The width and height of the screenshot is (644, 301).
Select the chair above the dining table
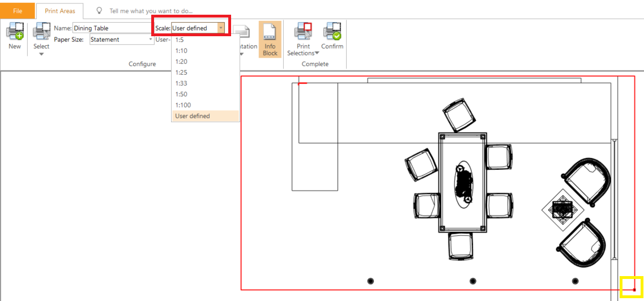(459, 114)
